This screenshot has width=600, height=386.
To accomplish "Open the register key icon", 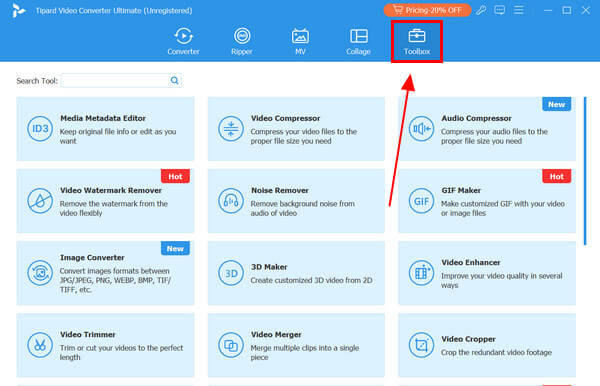I will click(x=481, y=10).
